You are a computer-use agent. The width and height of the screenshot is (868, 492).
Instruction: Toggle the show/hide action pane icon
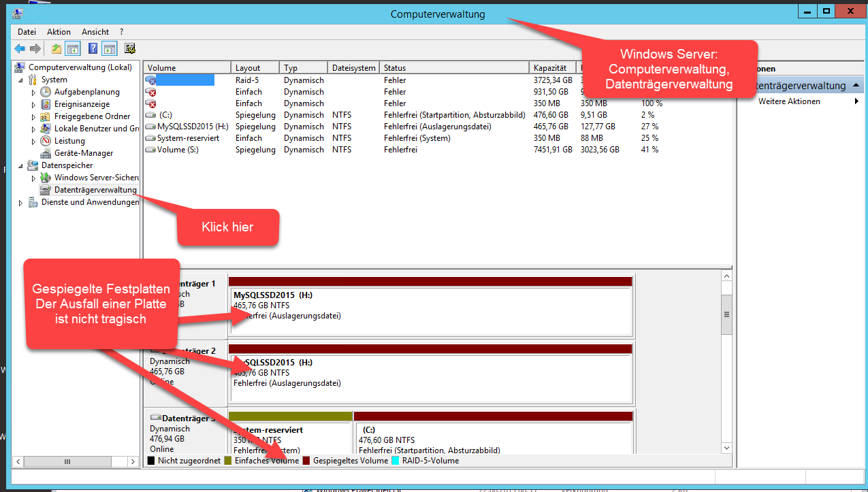(x=109, y=48)
